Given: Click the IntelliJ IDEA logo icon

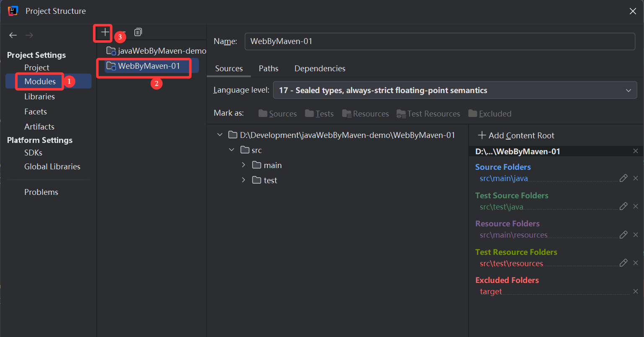Looking at the screenshot, I should click(13, 11).
